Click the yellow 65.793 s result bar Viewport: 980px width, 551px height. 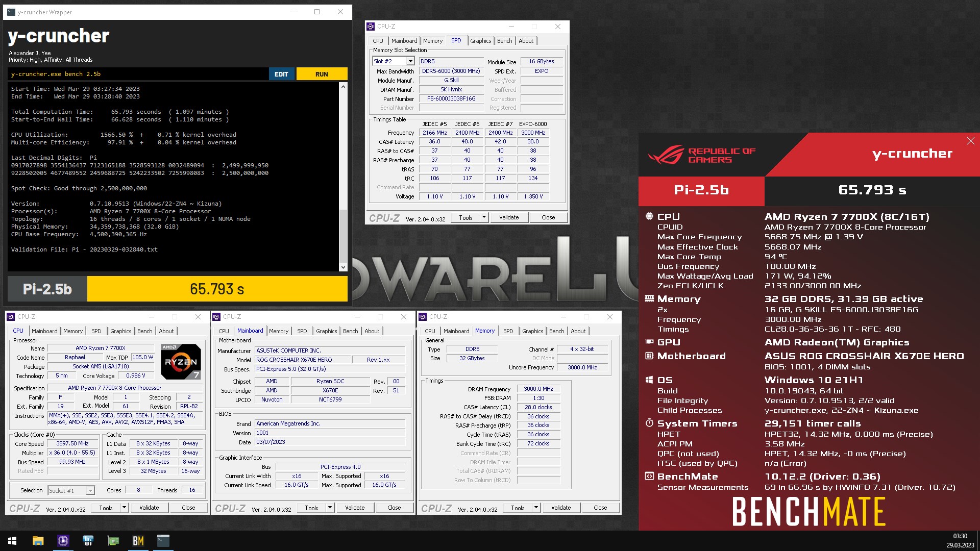(x=217, y=289)
